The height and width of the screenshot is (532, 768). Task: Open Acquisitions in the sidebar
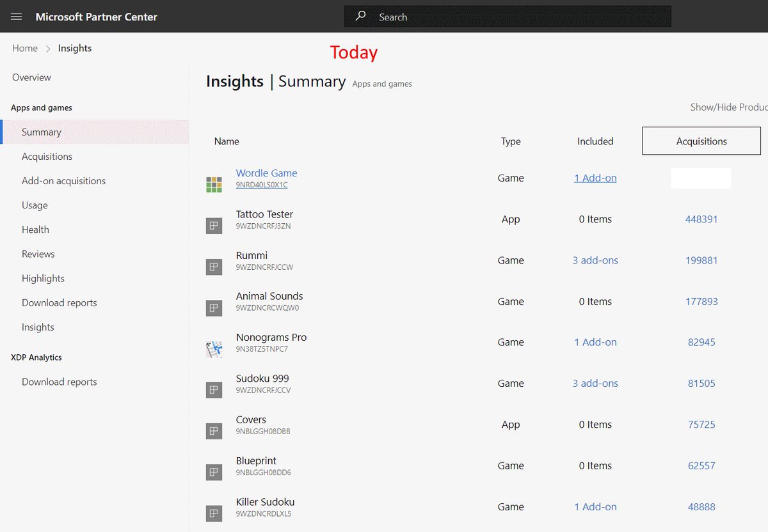47,156
